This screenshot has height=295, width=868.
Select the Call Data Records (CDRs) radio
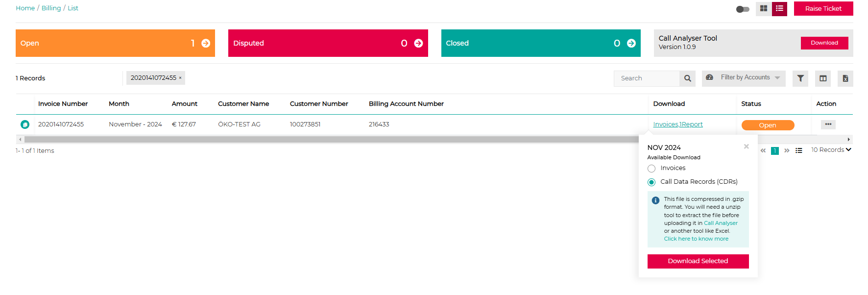(x=651, y=182)
